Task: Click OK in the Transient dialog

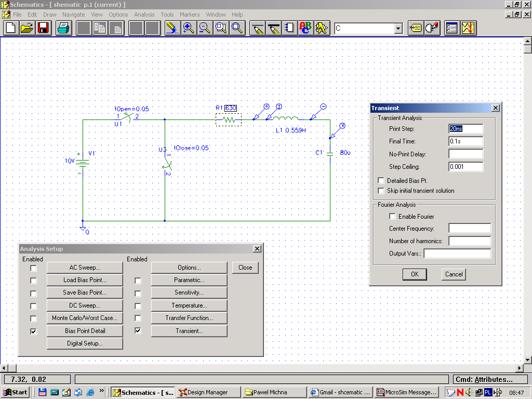Action: 415,274
